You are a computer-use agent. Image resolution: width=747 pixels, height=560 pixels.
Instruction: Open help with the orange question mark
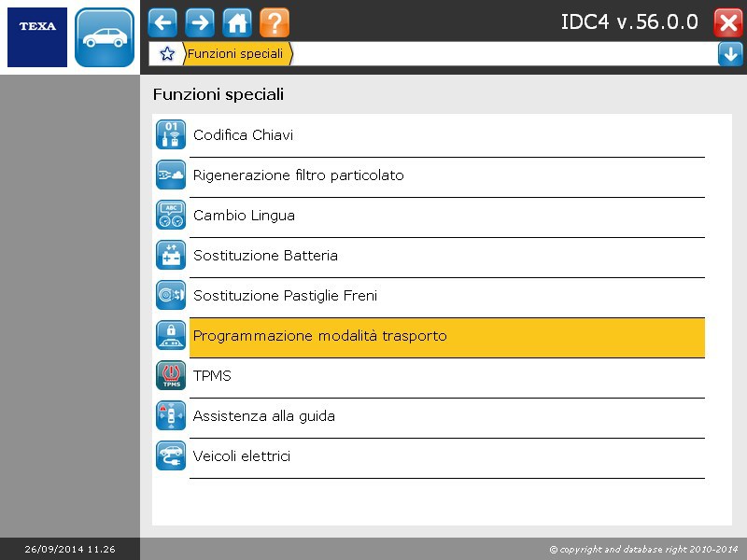click(x=275, y=22)
